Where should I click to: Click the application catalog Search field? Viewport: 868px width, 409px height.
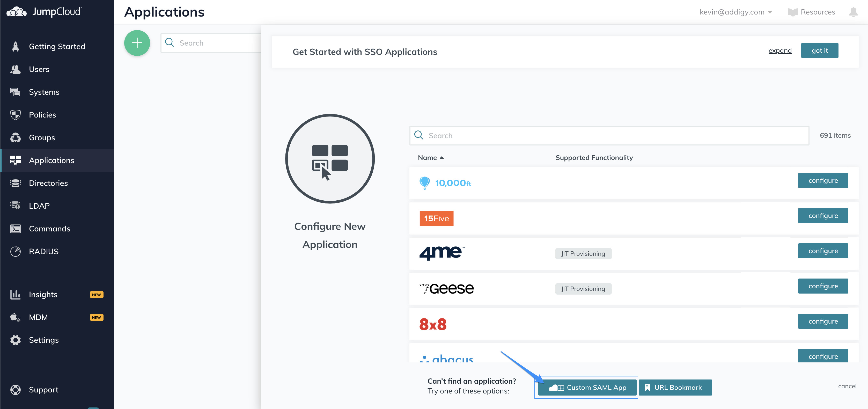tap(609, 136)
